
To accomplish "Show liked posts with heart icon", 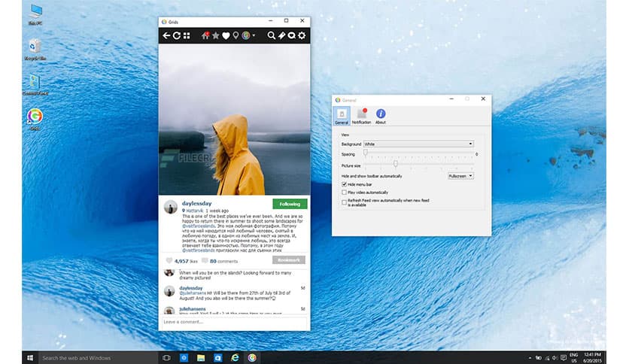I will coord(225,35).
